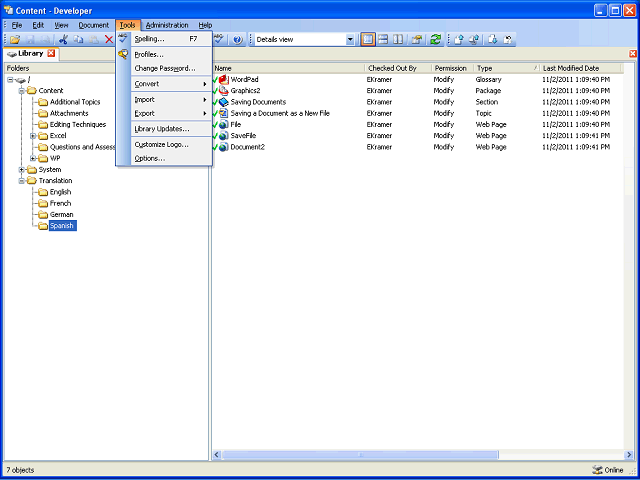Click the red X Delete toolbar icon
Screen dimensions: 640x480
(x=109, y=40)
